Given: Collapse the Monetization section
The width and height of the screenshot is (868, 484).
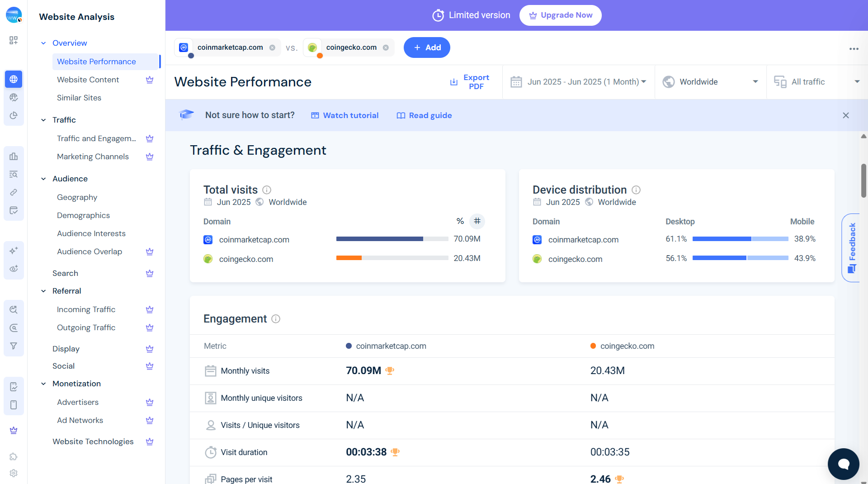Looking at the screenshot, I should (x=43, y=384).
